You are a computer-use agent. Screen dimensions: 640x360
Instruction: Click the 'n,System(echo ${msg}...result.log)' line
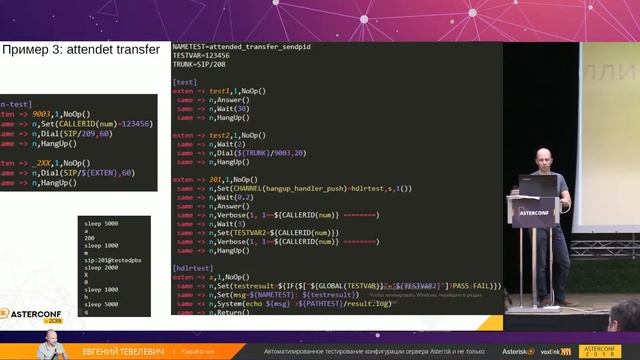click(284, 304)
